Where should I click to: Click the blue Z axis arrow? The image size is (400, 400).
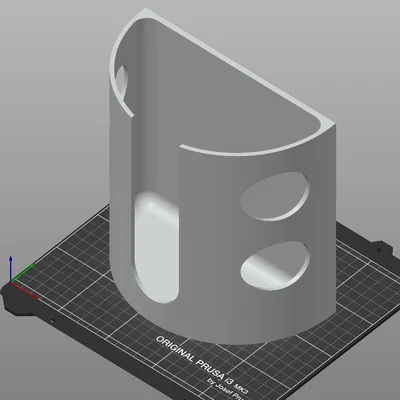tap(11, 268)
